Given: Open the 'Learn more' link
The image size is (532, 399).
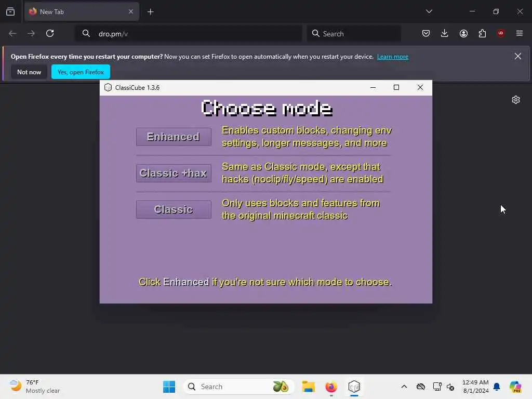Looking at the screenshot, I should (393, 57).
